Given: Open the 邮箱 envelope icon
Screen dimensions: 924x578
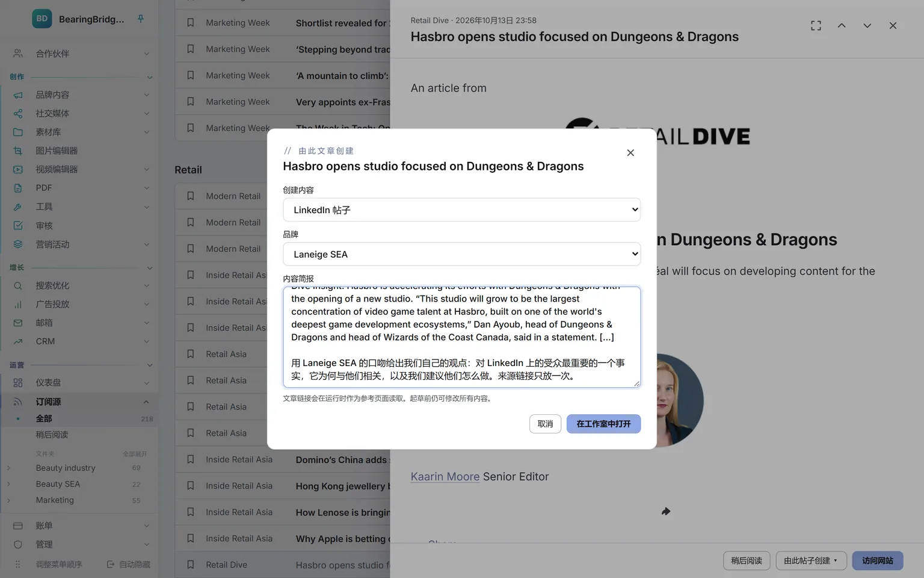Looking at the screenshot, I should [x=18, y=323].
